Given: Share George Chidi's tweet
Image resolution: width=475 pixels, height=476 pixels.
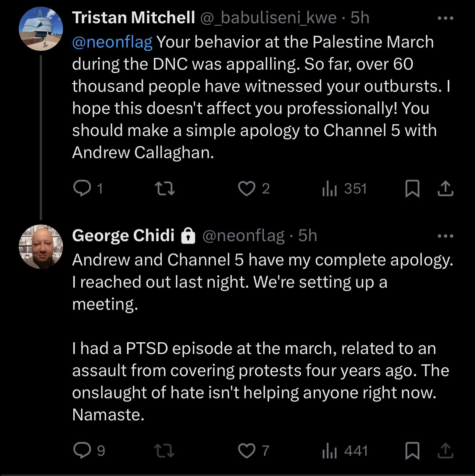Looking at the screenshot, I should click(x=446, y=450).
